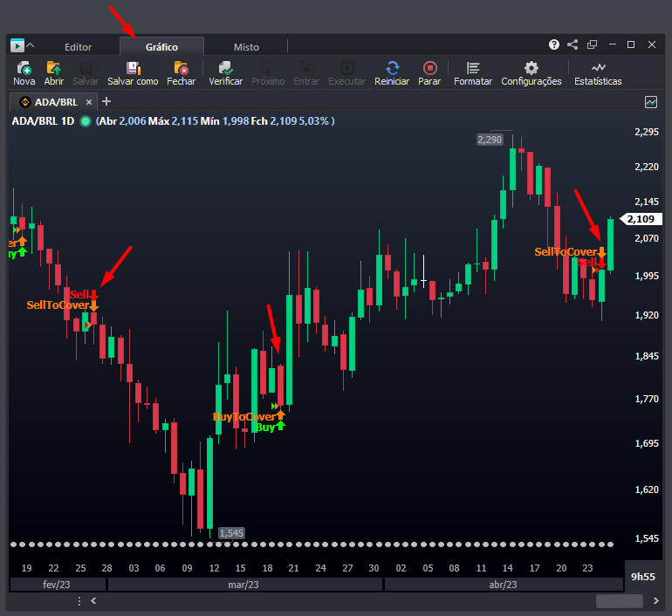Close the file using the Fechar icon

point(182,68)
